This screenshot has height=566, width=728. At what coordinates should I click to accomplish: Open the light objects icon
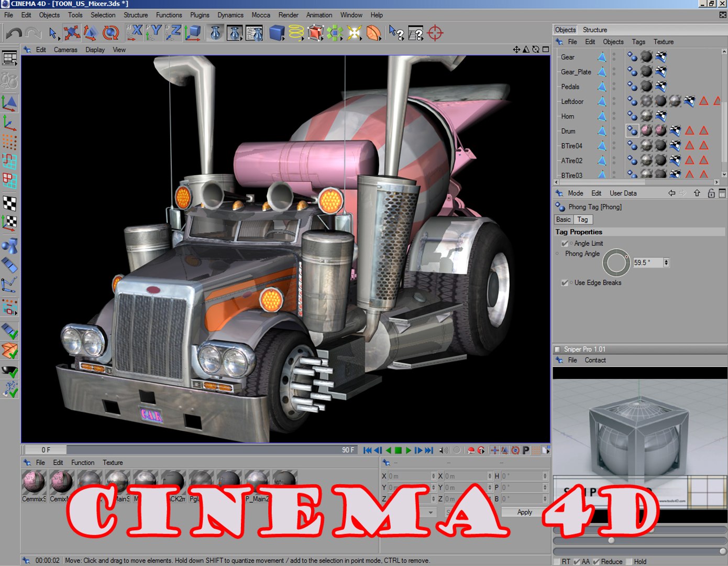click(x=354, y=33)
